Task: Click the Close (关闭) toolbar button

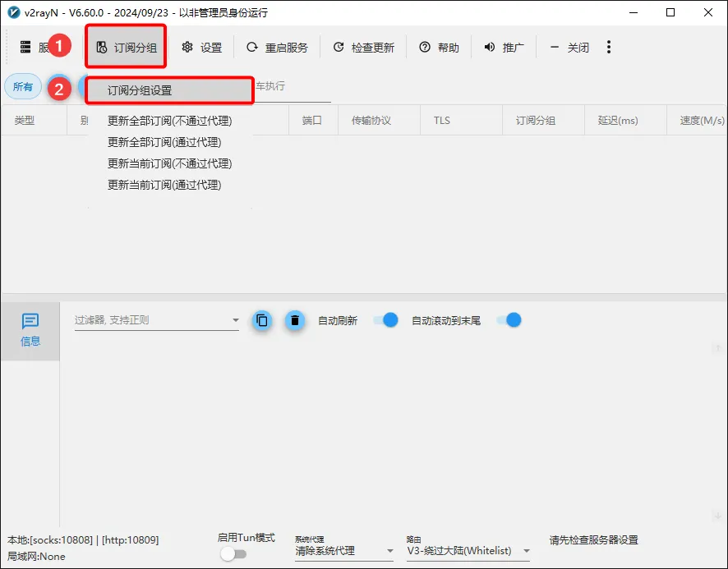Action: click(x=569, y=48)
